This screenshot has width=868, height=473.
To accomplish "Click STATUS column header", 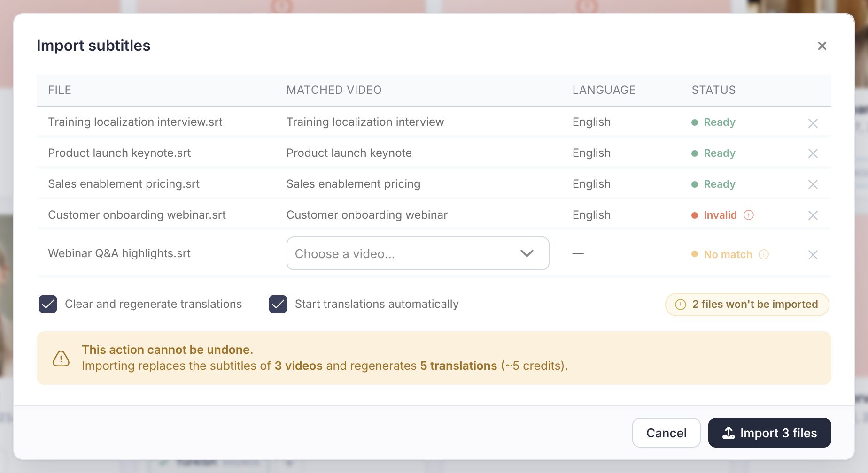I will tap(713, 90).
